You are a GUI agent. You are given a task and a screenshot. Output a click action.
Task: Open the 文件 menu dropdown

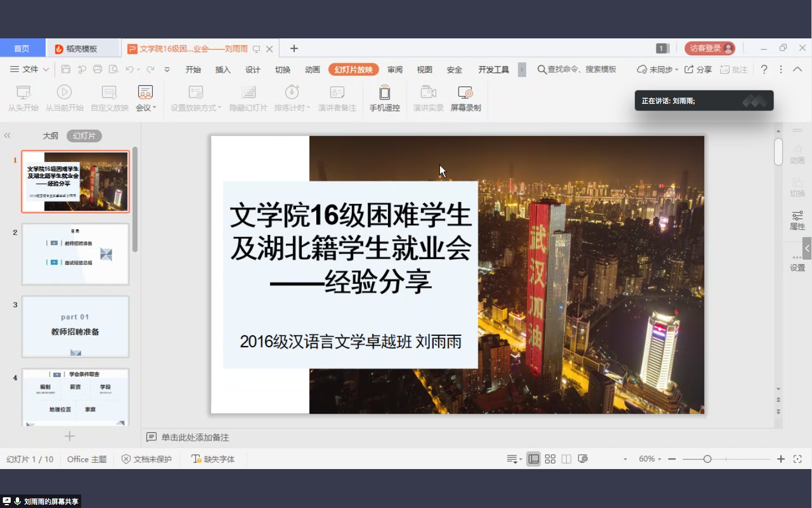(x=30, y=69)
